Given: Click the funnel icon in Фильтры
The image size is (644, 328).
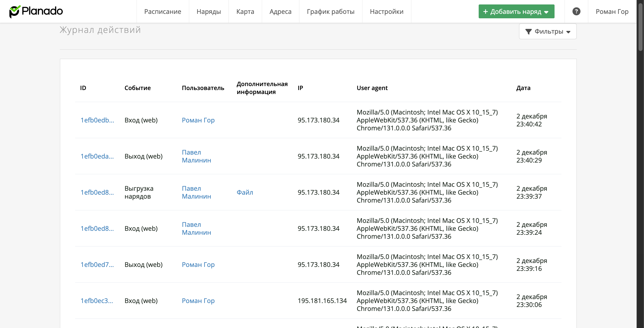Looking at the screenshot, I should [x=528, y=31].
